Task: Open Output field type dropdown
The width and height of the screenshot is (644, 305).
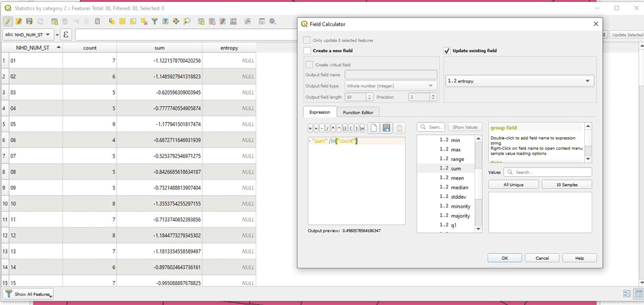Action: point(391,86)
